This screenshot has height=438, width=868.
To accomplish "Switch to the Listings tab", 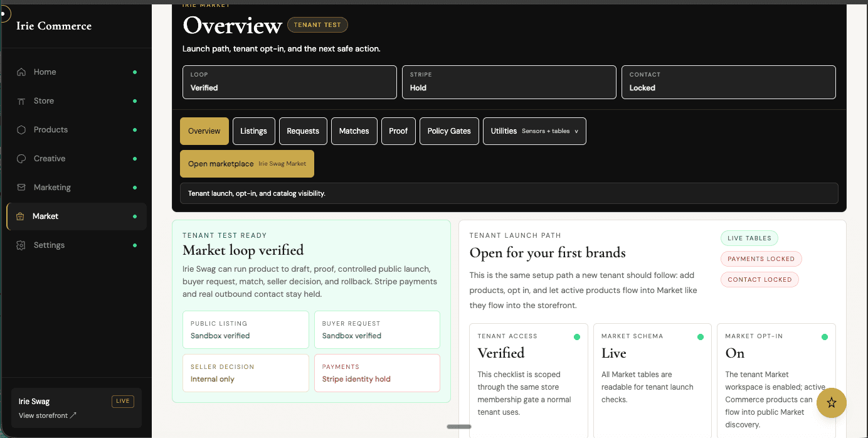I will (253, 131).
